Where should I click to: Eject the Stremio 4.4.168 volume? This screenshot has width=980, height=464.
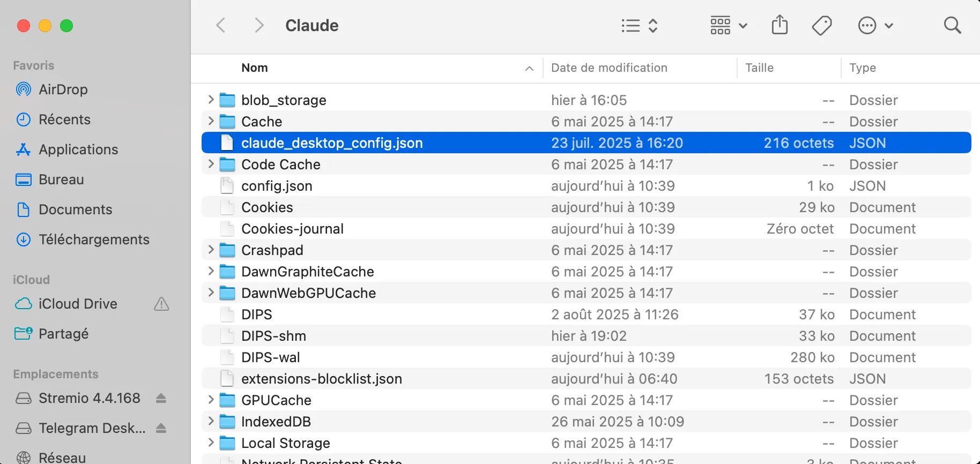[161, 398]
